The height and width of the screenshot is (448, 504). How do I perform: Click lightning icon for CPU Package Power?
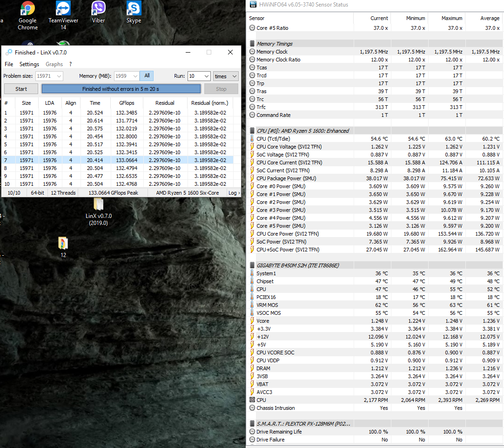pos(252,178)
